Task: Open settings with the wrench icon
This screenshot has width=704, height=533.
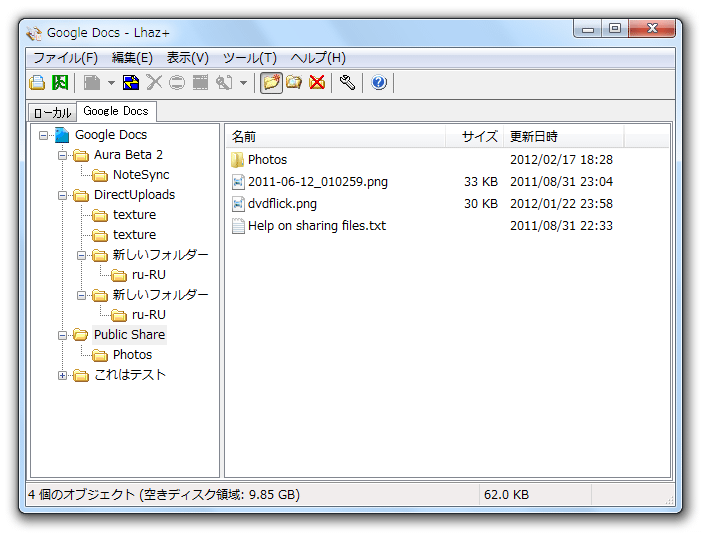Action: 347,83
